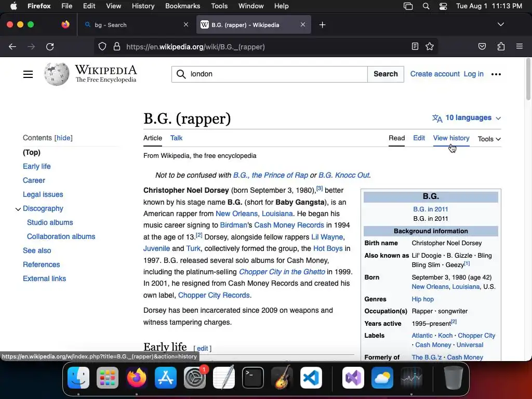Open the History menu in menu bar
Screen dimensions: 532x399
[143, 6]
